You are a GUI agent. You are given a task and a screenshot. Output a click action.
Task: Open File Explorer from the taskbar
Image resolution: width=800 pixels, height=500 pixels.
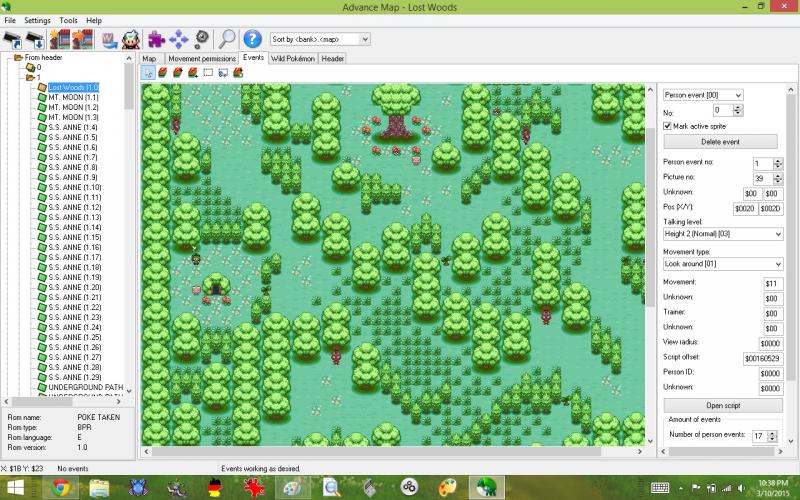[x=99, y=488]
